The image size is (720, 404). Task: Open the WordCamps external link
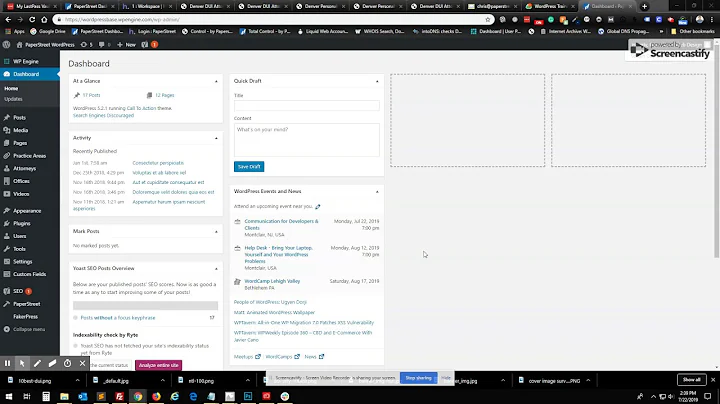tap(282, 357)
